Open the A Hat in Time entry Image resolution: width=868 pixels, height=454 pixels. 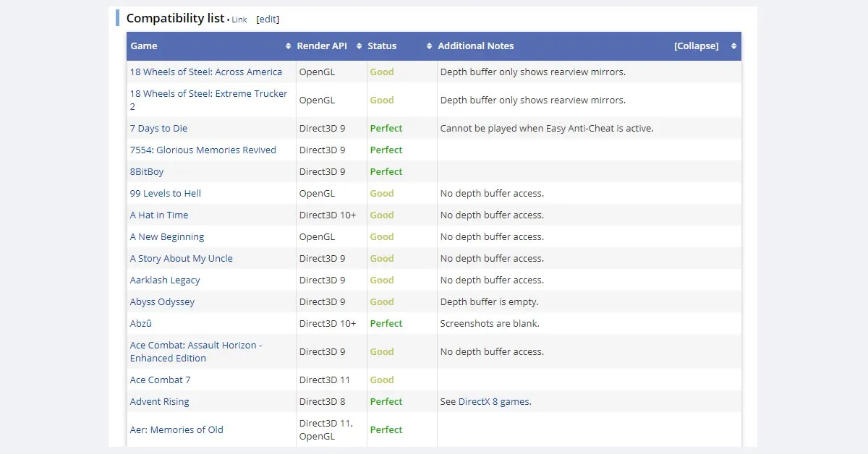(158, 215)
